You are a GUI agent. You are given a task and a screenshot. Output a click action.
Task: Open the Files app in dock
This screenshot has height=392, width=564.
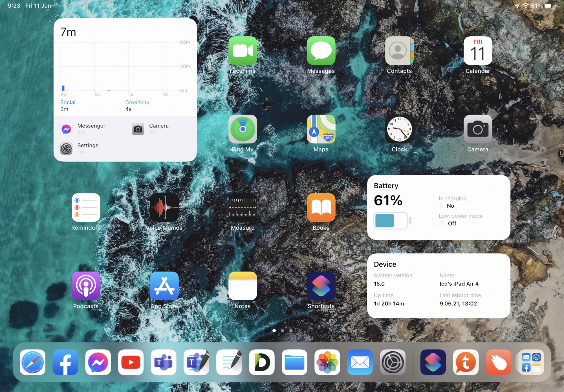tap(294, 362)
